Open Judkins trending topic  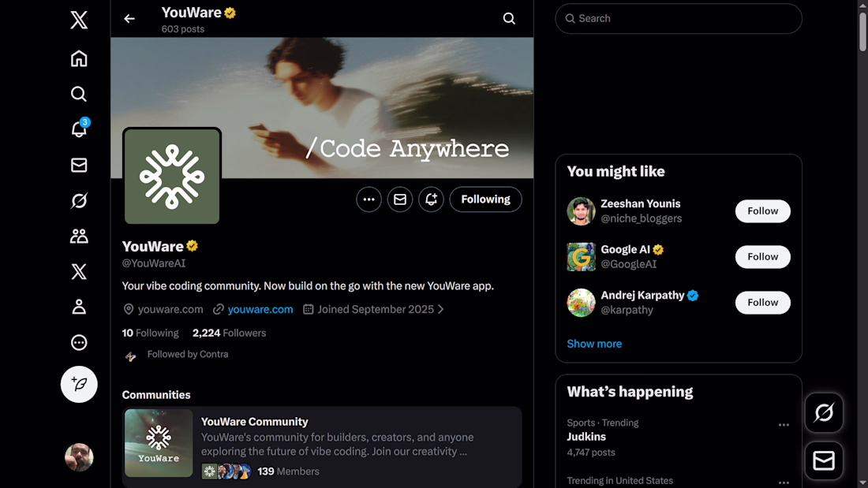pos(586,437)
